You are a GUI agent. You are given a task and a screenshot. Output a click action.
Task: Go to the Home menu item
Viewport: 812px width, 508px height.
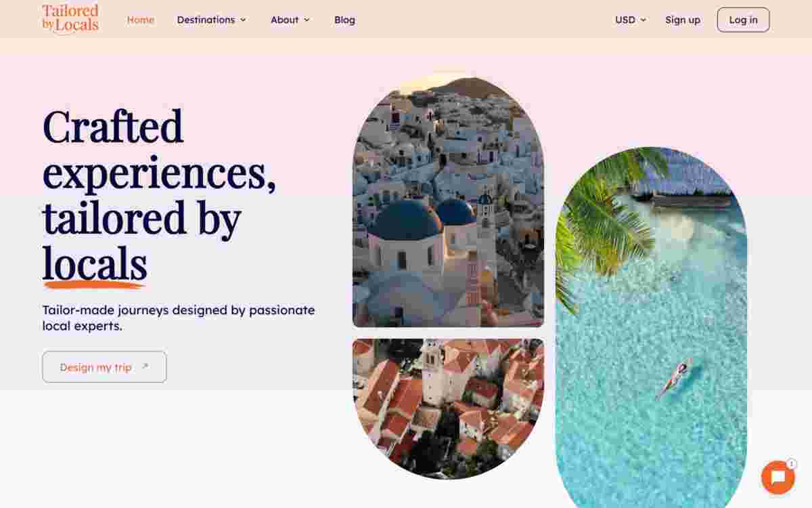(141, 20)
